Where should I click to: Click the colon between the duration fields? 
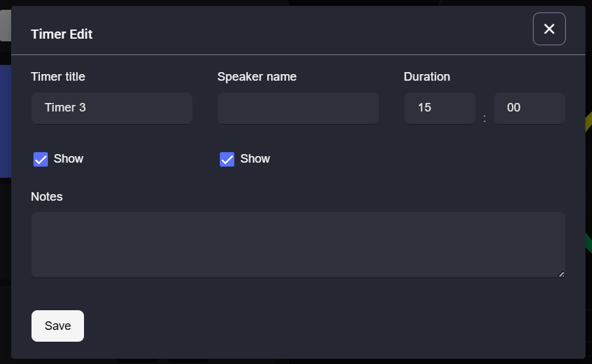(484, 119)
